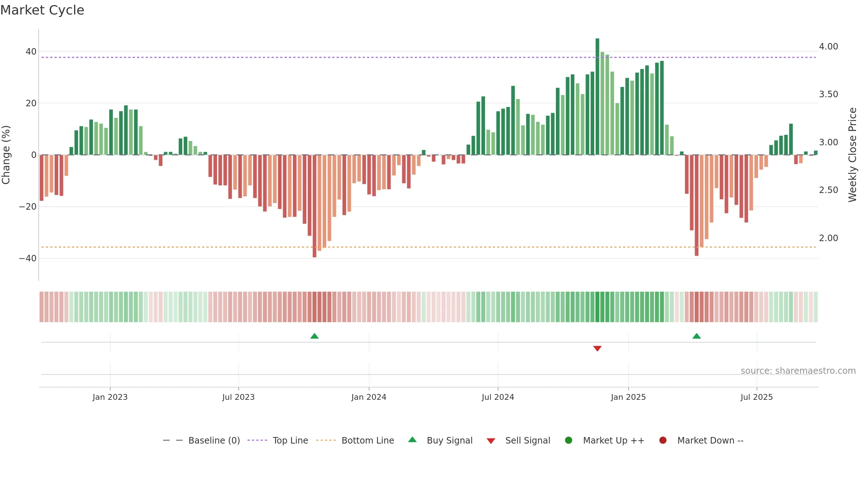The image size is (868, 488).
Task: Click the red triangle icon in the legend
Action: (x=491, y=441)
